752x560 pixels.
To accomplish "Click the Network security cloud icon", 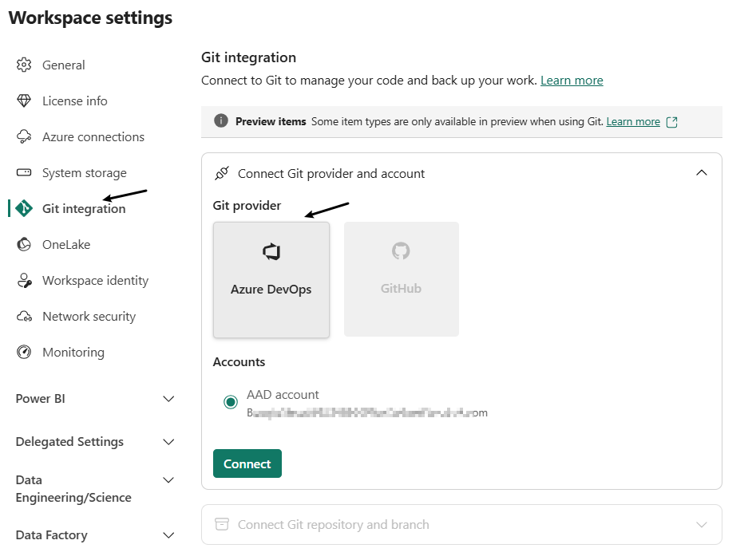I will click(24, 316).
